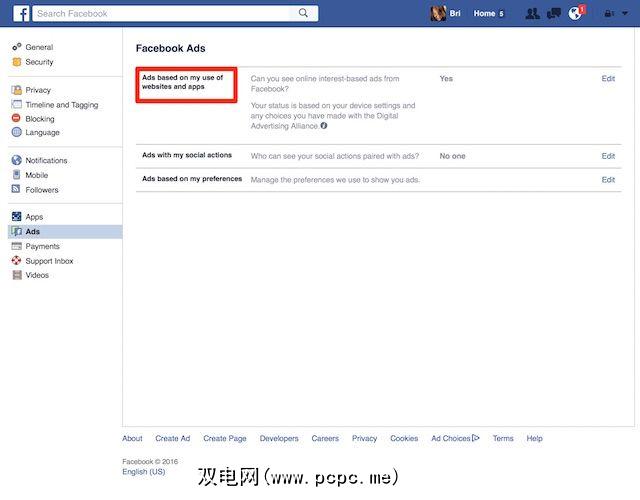Open the friend requests icon
640x500 pixels.
pos(532,14)
